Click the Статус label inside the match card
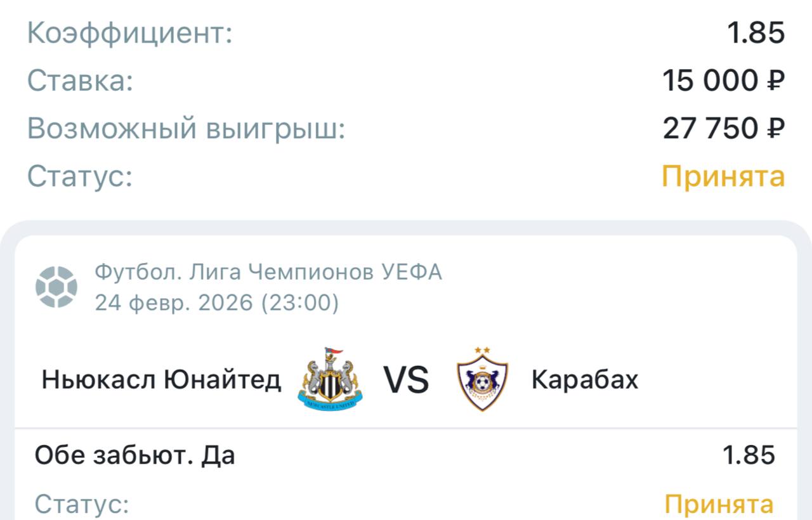Screen dimensions: 812x520 82,505
